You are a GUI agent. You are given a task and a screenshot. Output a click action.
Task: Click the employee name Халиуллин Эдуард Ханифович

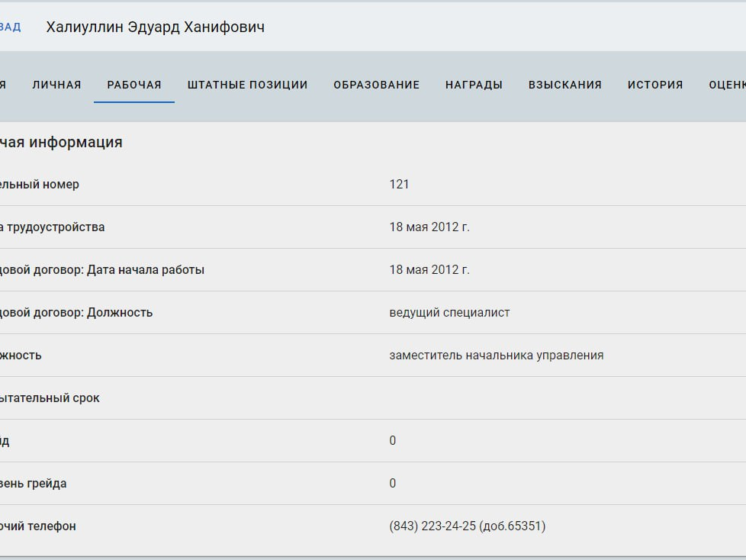(x=155, y=27)
